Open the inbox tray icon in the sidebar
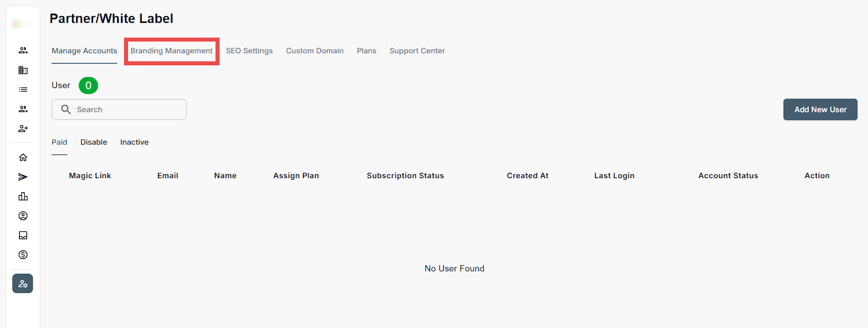This screenshot has width=868, height=328. click(23, 236)
